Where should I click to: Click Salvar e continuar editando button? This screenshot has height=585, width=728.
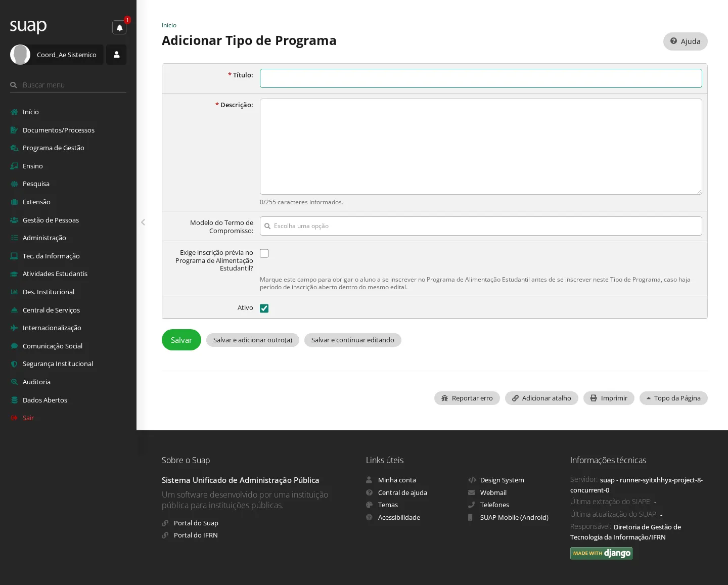[x=353, y=340]
